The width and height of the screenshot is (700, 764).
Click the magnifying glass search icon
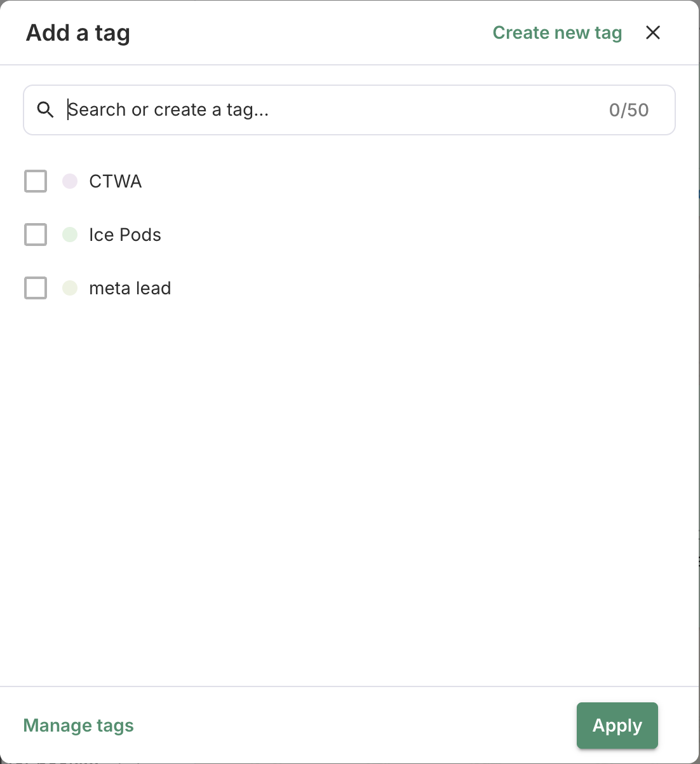pyautogui.click(x=45, y=110)
